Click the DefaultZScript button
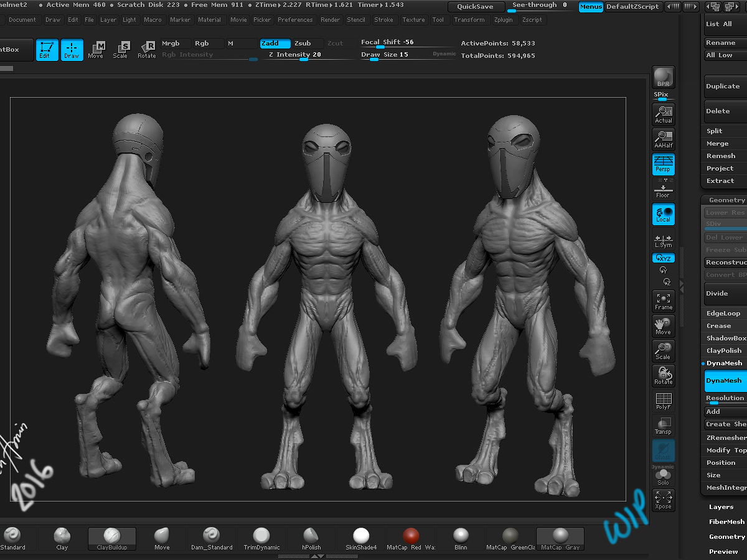 pos(632,6)
